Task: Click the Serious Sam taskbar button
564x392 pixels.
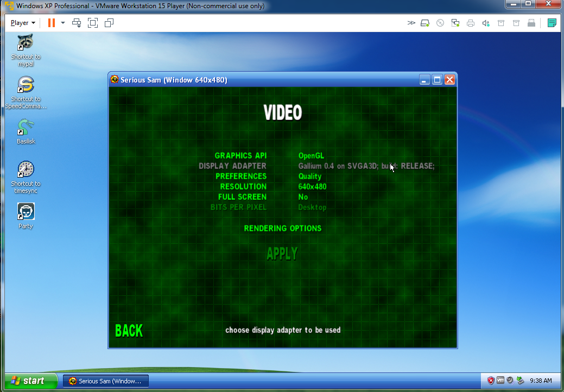Action: click(x=106, y=381)
